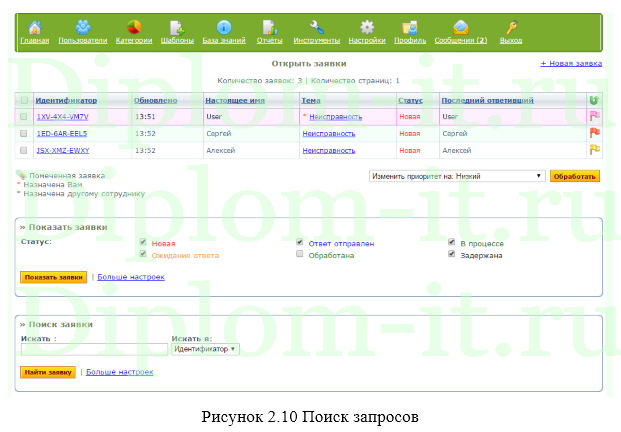This screenshot has width=621, height=432.
Task: Open the Сообщения (2) menu link
Action: coord(461,40)
